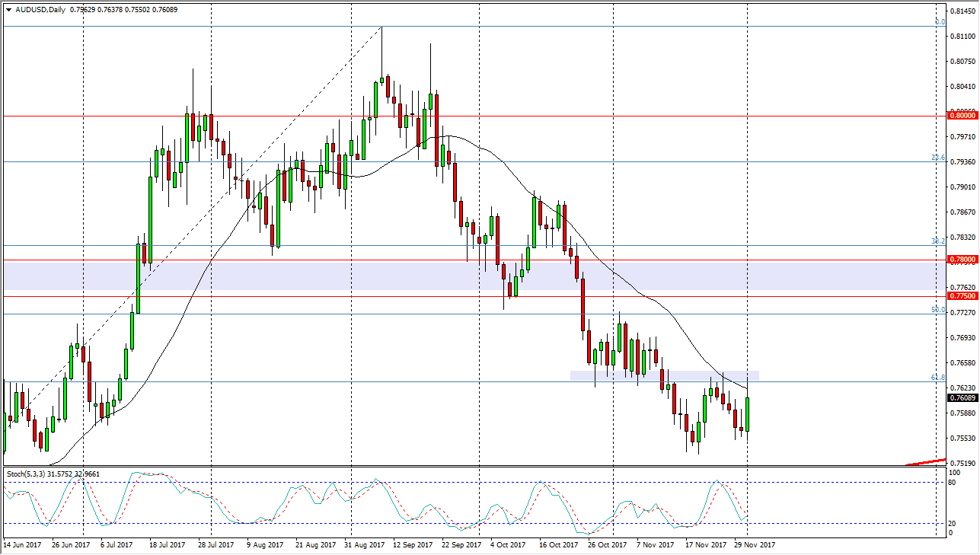Click the 0.81450 price axis label

click(x=964, y=9)
